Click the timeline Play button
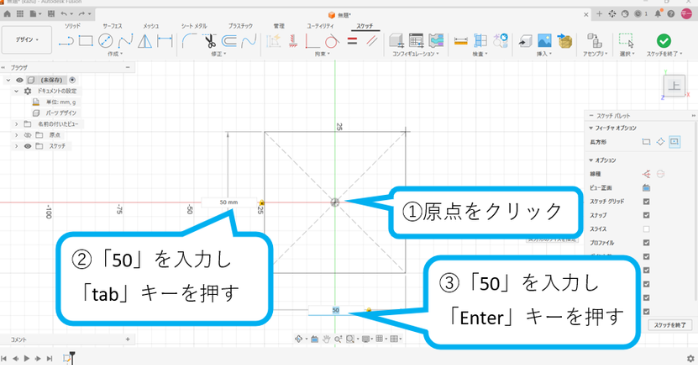The image size is (698, 365). 26,358
